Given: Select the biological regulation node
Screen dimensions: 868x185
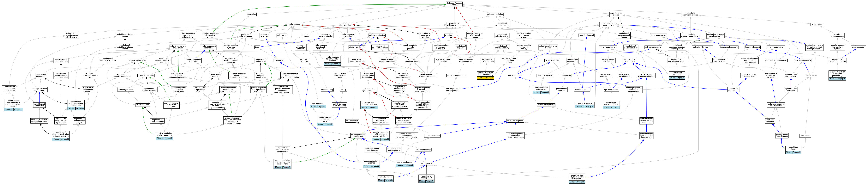Looking at the screenshot, I should pos(495,14).
